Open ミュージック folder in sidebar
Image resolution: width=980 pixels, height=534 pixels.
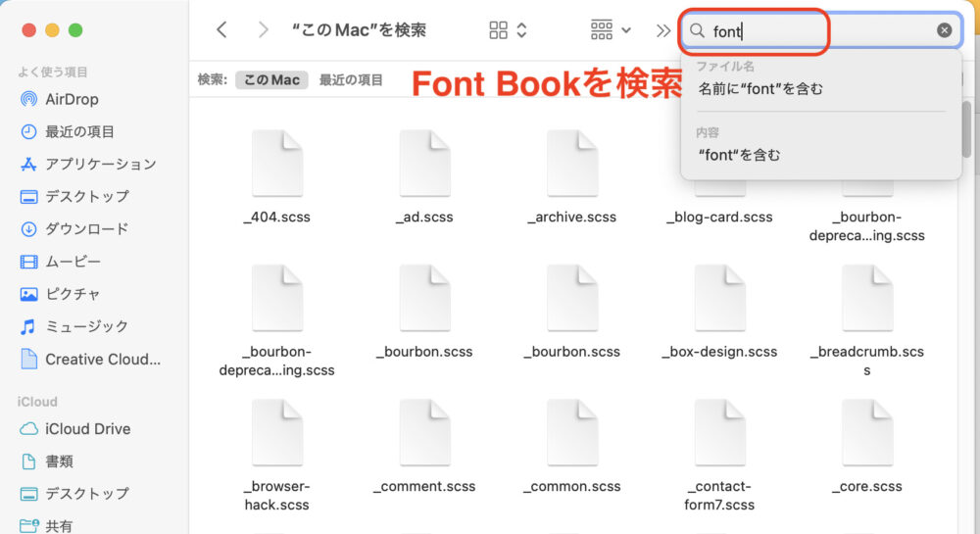click(86, 326)
